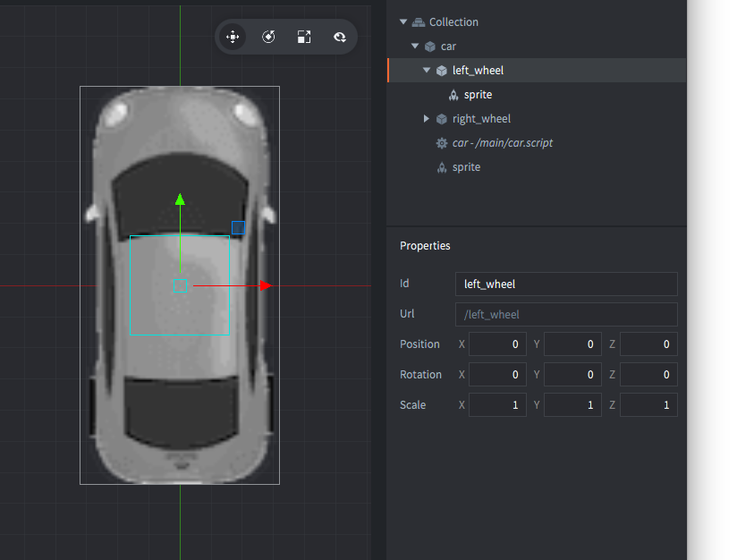Collapse the car game object node

click(415, 47)
